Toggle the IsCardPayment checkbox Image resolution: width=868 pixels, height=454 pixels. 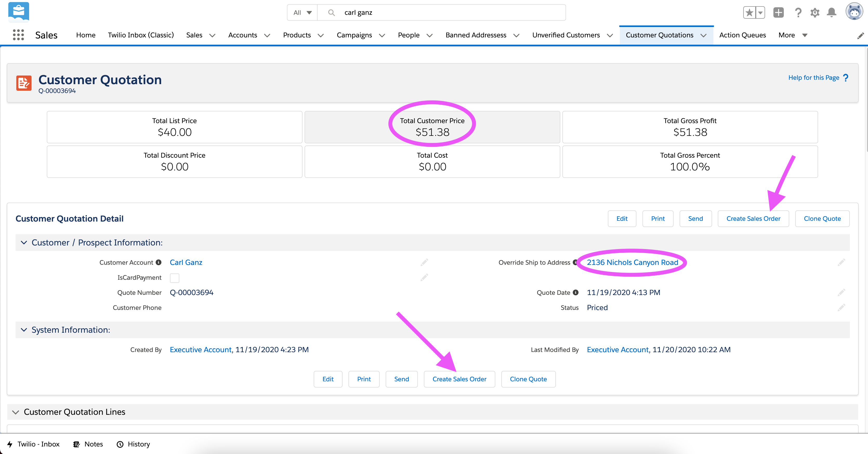[x=175, y=278]
